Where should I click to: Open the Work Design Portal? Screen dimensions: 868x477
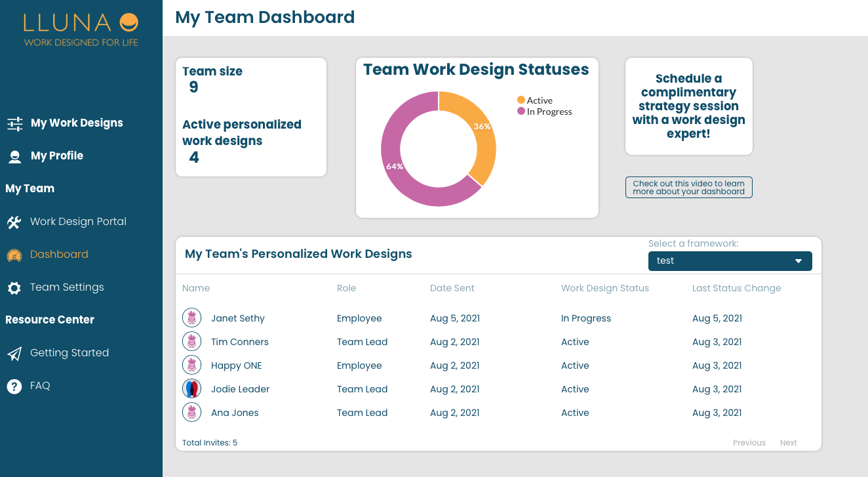coord(78,222)
